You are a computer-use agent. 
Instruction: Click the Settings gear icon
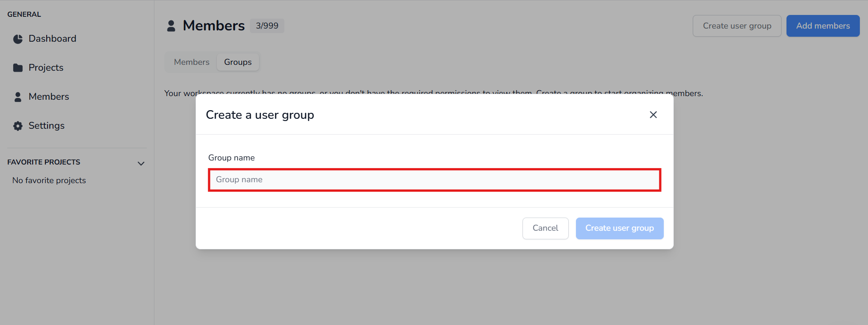click(x=18, y=126)
